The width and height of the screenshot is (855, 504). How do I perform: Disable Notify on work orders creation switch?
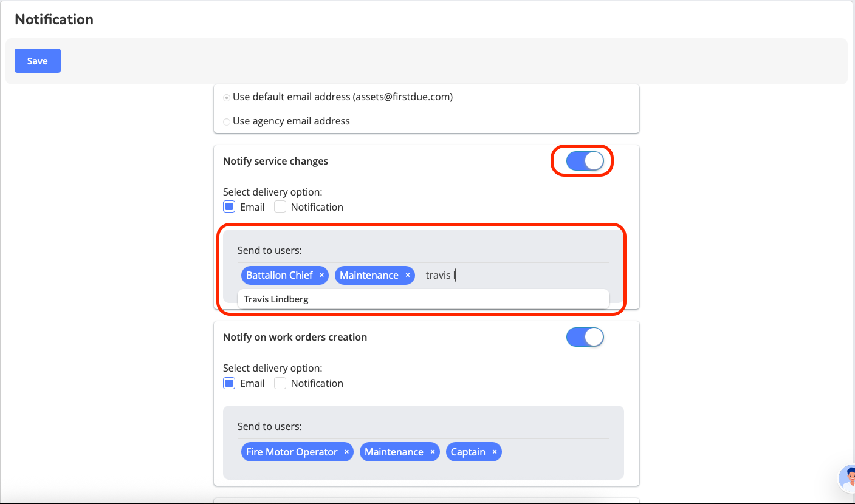585,337
